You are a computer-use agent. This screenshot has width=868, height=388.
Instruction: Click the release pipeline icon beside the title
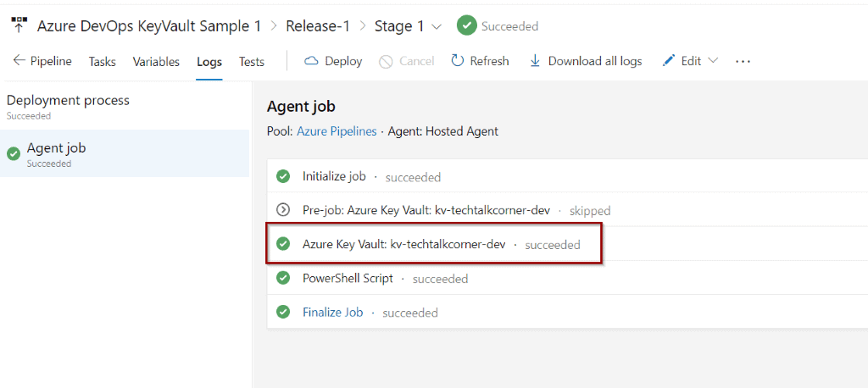(x=19, y=25)
